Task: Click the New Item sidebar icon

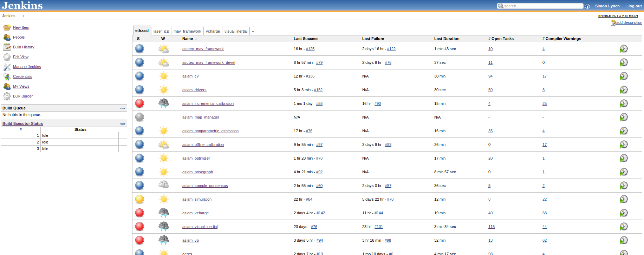Action: [7, 27]
